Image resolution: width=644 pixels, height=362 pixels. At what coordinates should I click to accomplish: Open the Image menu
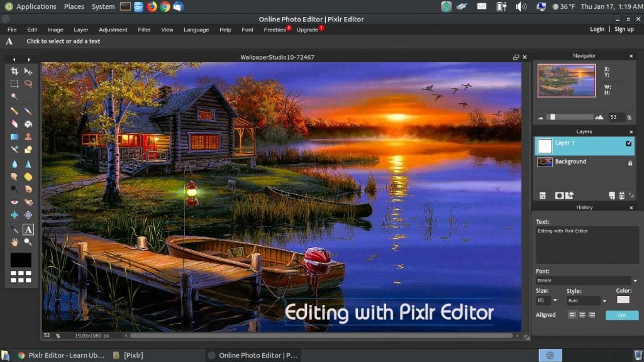[x=55, y=30]
